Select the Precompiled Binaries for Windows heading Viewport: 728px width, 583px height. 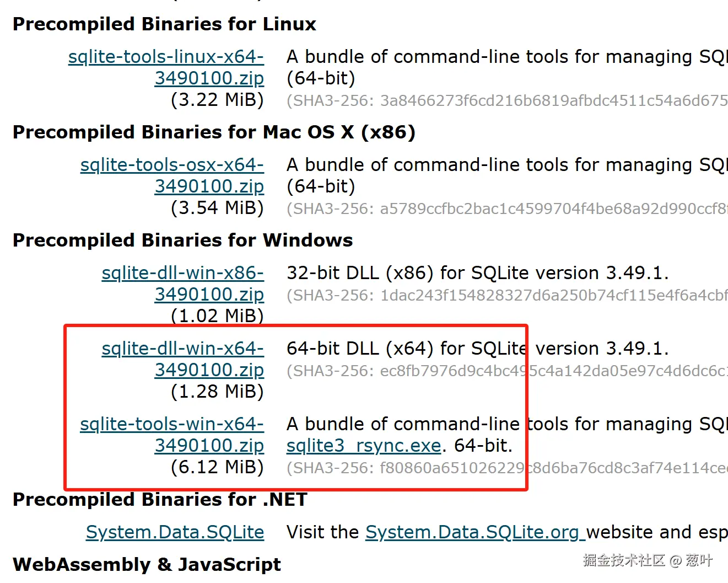[x=182, y=240]
